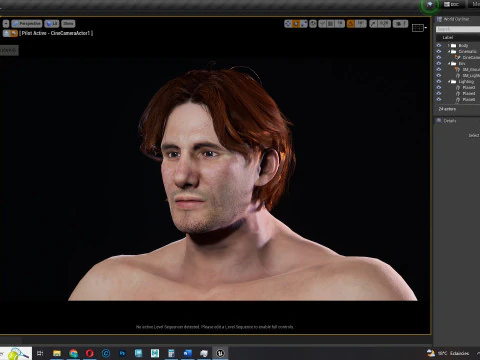Open grid snap size value dropdown

click(340, 24)
